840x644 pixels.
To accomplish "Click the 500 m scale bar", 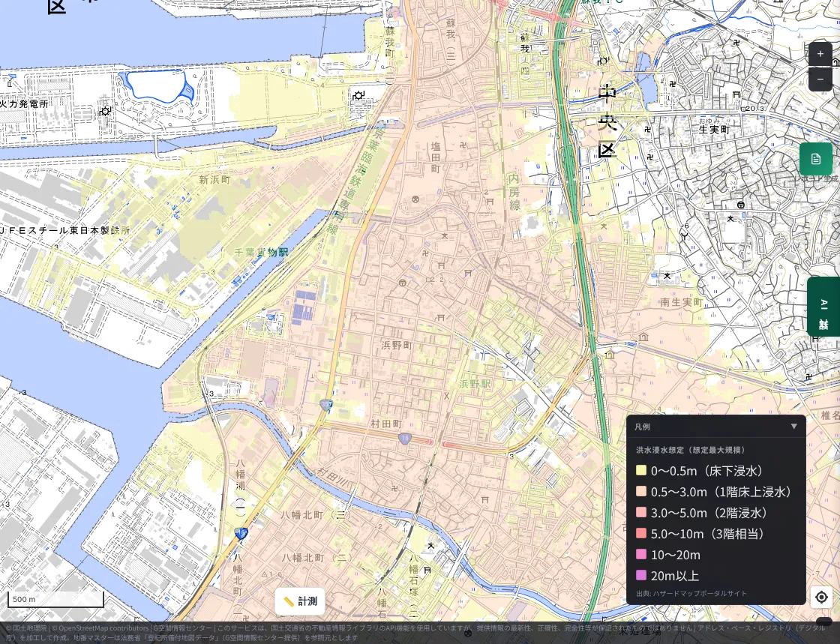I will pyautogui.click(x=55, y=600).
